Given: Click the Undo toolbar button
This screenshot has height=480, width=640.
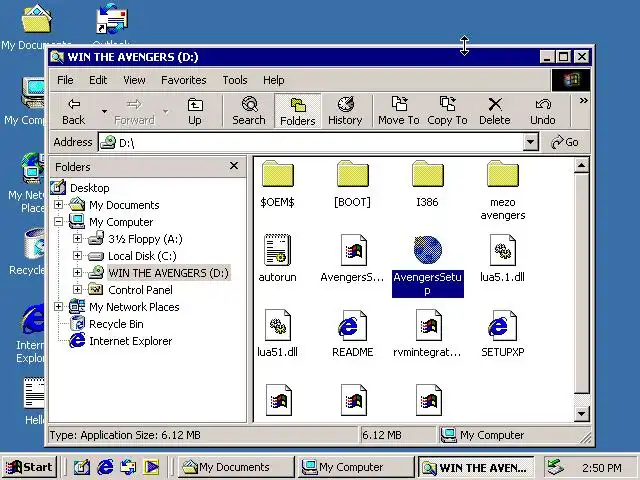Looking at the screenshot, I should 543,111.
